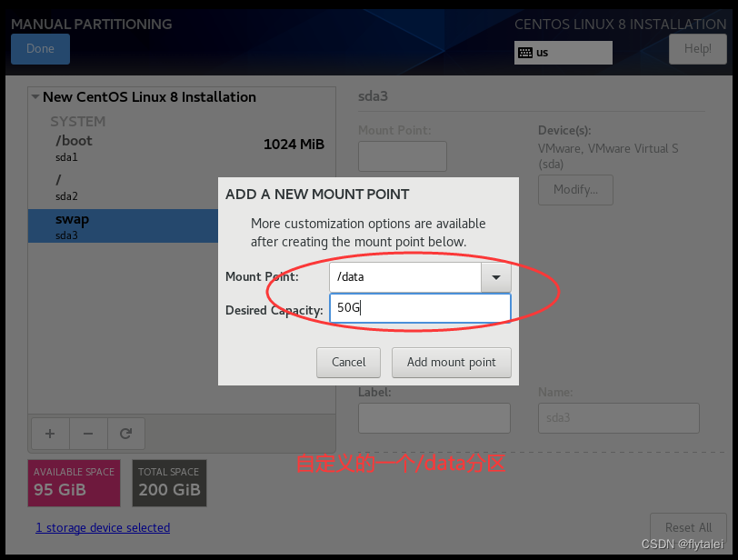This screenshot has height=560, width=738.
Task: Click the us keyboard layout indicator
Action: point(563,53)
